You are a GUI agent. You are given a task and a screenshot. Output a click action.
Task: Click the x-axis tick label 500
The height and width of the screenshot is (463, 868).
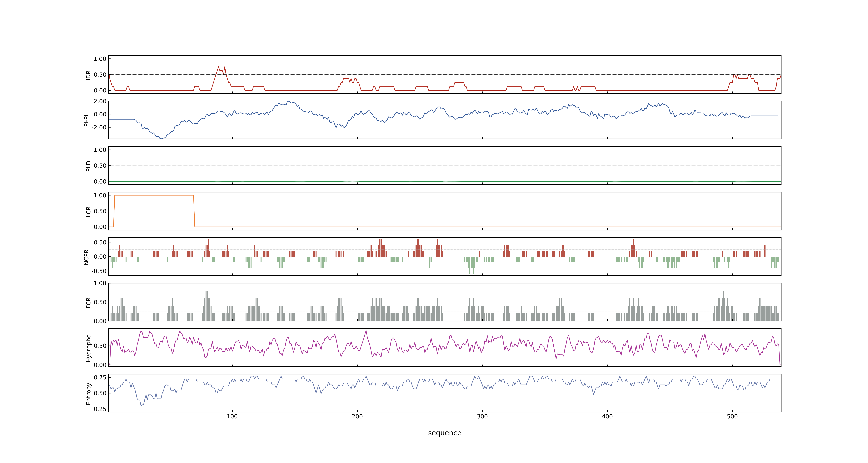(x=732, y=416)
